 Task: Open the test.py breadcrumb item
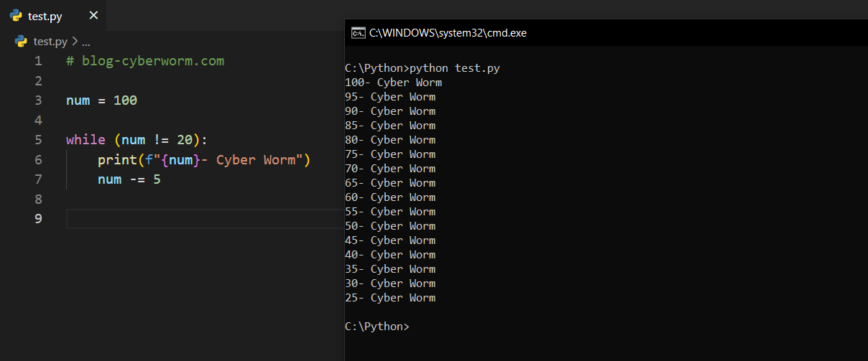pyautogui.click(x=50, y=42)
